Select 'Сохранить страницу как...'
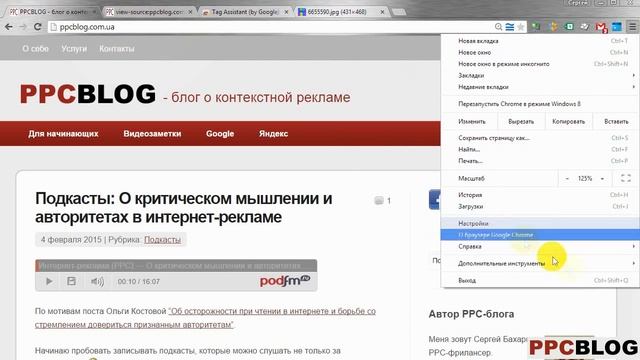 click(540, 138)
